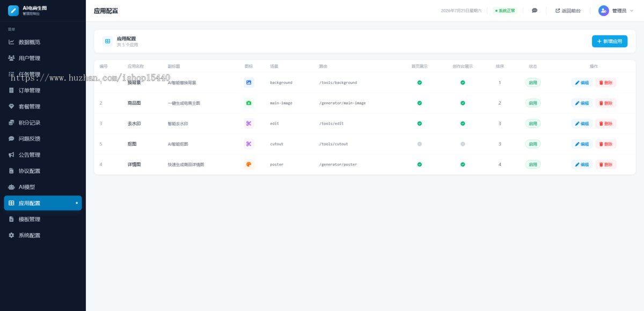644x311 pixels.
Task: Click the admin avatar icon
Action: pyautogui.click(x=604, y=11)
